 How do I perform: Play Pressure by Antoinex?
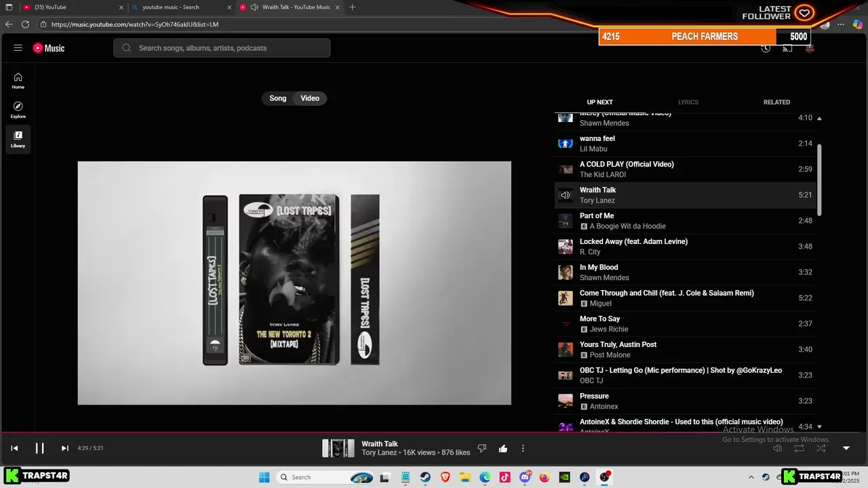(685, 401)
